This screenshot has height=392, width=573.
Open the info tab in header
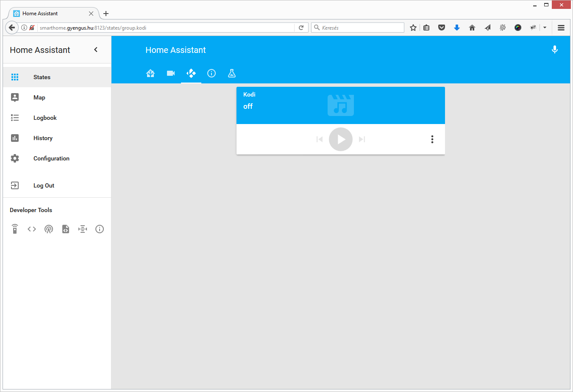pyautogui.click(x=211, y=73)
